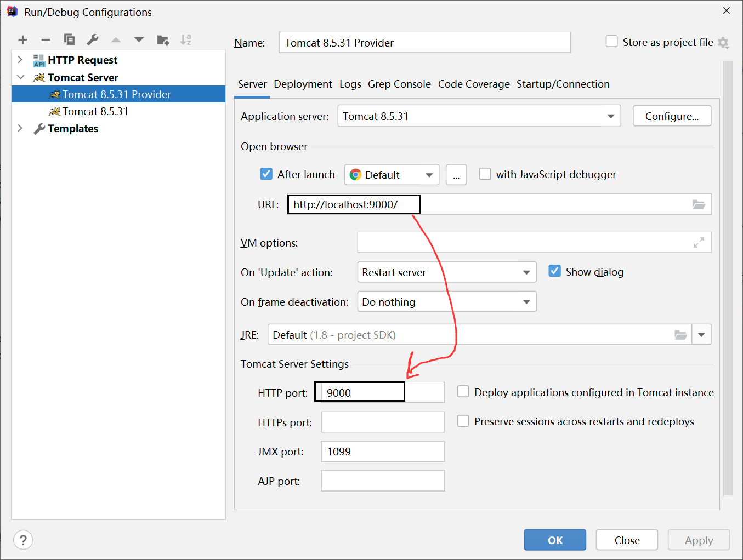Click the JRE Default project SDK field
Image resolution: width=743 pixels, height=560 pixels.
[480, 335]
